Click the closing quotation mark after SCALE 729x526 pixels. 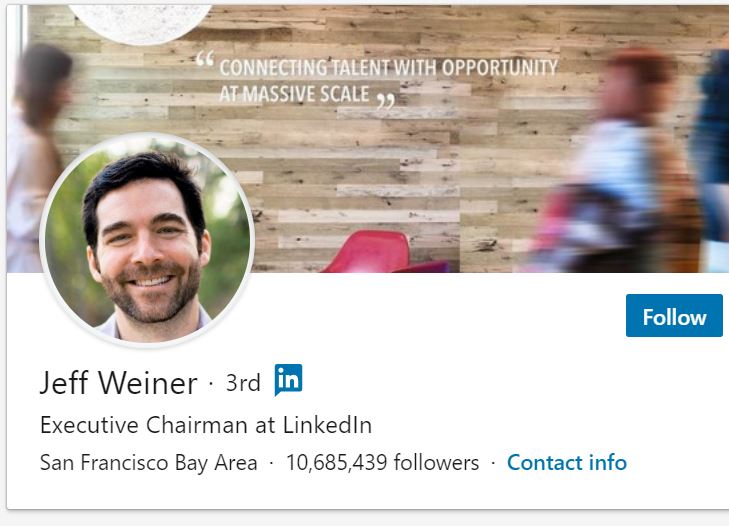point(385,99)
